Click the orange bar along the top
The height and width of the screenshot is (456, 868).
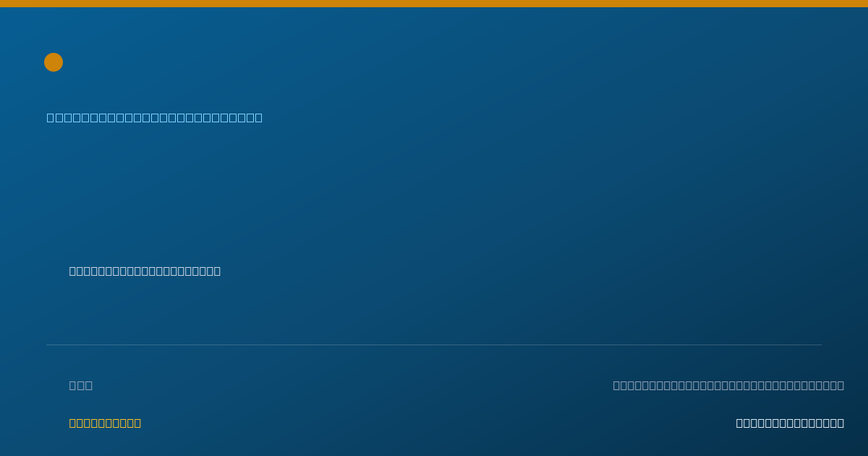[x=434, y=4]
